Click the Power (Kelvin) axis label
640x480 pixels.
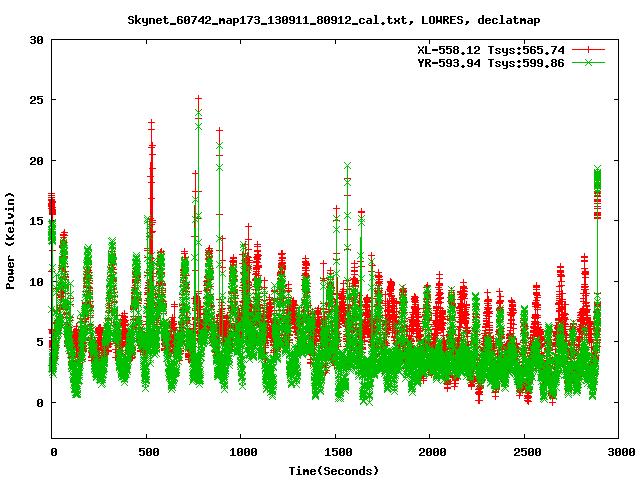pos(10,241)
